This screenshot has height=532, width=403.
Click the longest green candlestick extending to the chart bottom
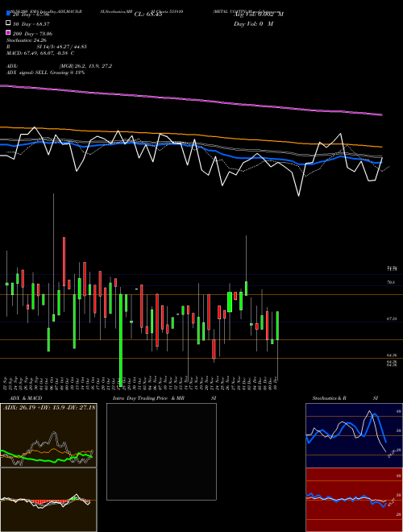(x=121, y=339)
